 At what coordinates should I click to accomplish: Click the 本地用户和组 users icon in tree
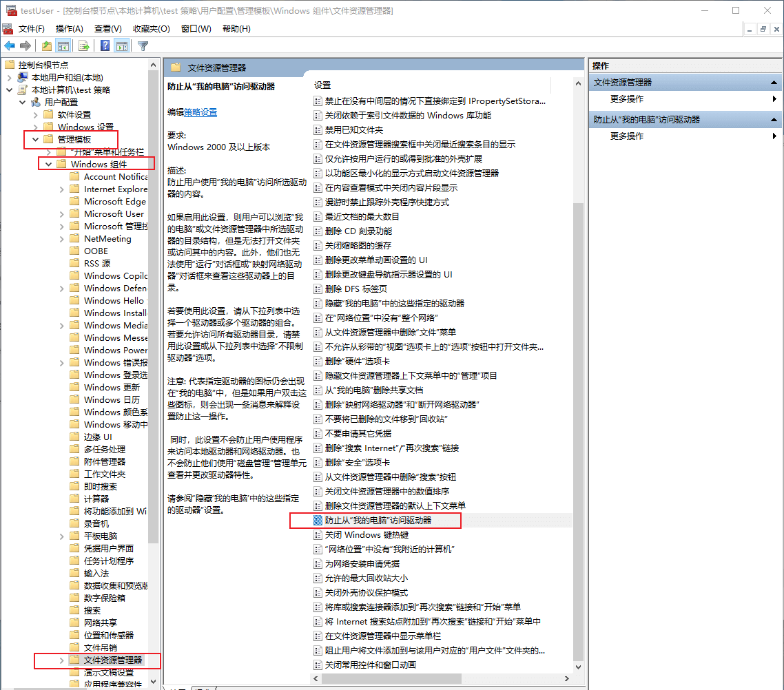click(23, 77)
